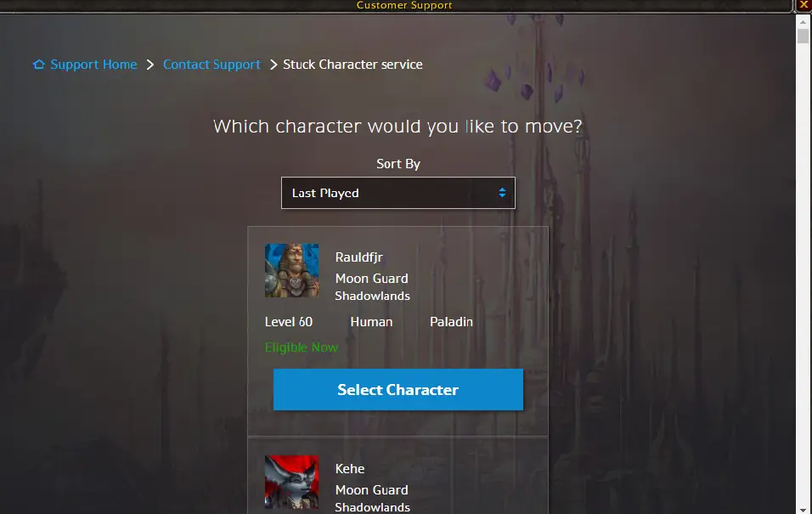Click Rauldfjr's character portrait
The height and width of the screenshot is (514, 812).
click(x=291, y=270)
